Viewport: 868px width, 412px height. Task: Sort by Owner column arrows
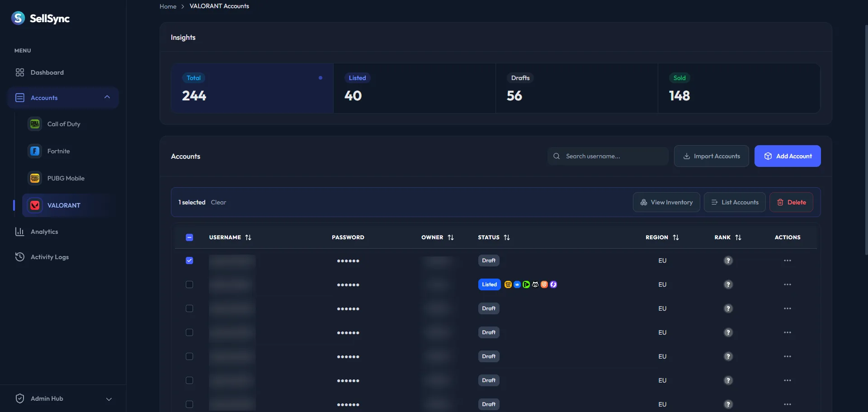point(451,237)
